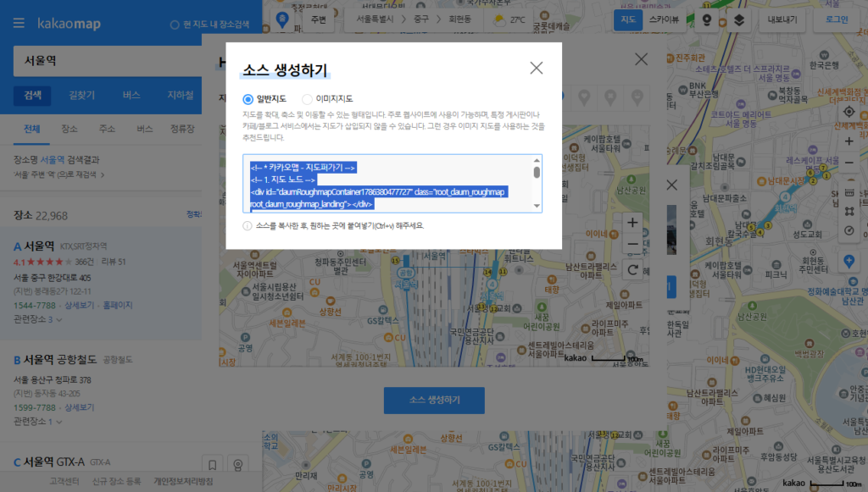Click the 주변 재검색 chevron arrow
This screenshot has width=868, height=492.
click(x=103, y=174)
